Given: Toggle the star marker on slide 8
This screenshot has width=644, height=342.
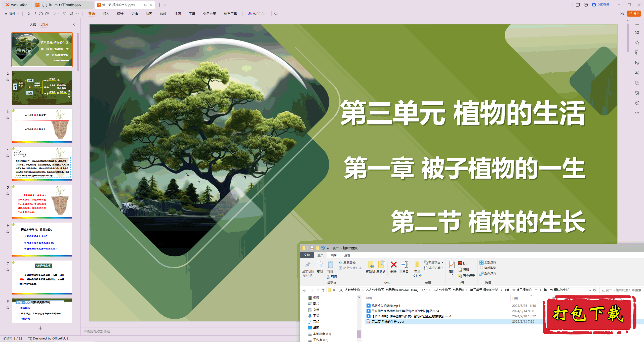Looking at the screenshot, I should 8,308.
